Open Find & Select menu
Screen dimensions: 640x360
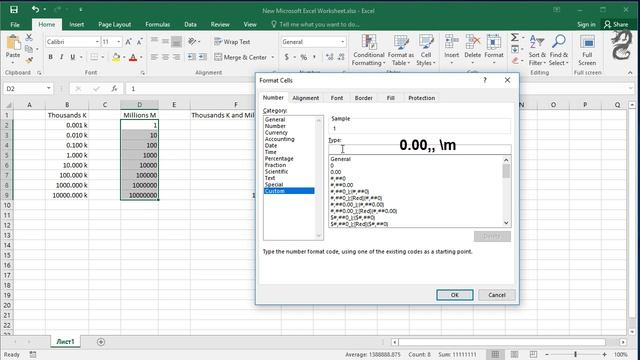point(559,51)
